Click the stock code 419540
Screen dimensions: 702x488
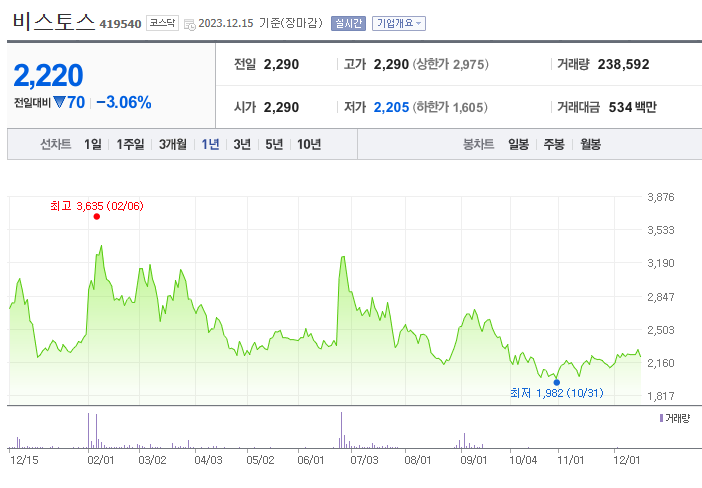[120, 24]
